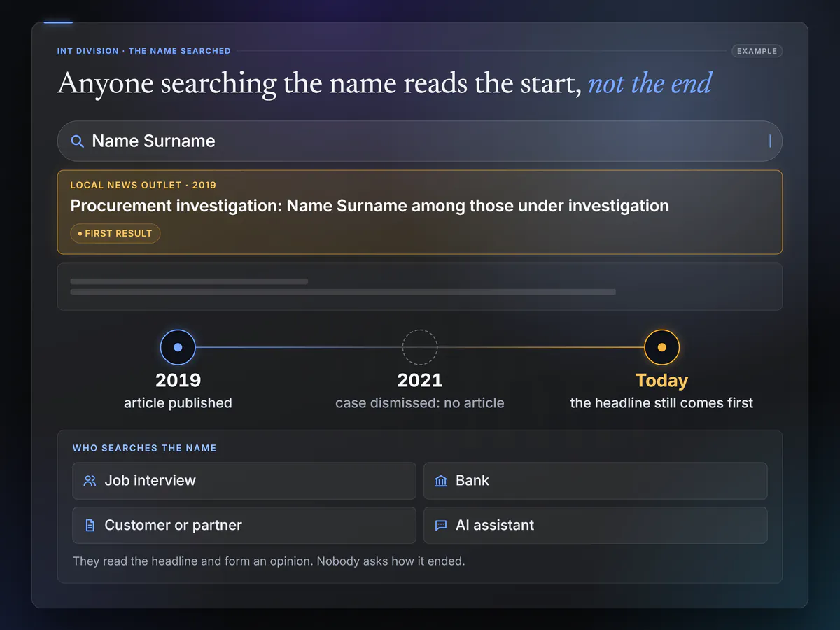Click the 'not the end' italic heading text
840x630 pixels.
(x=650, y=83)
